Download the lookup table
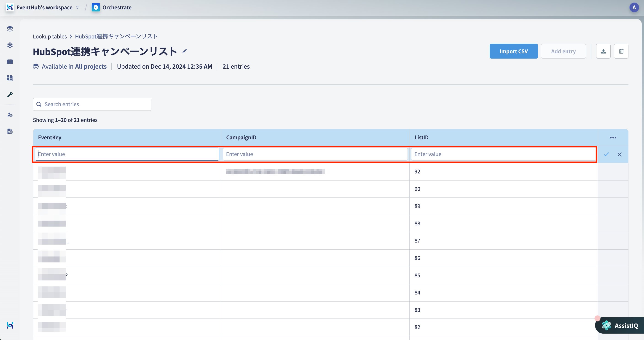This screenshot has width=644, height=340. [x=603, y=51]
